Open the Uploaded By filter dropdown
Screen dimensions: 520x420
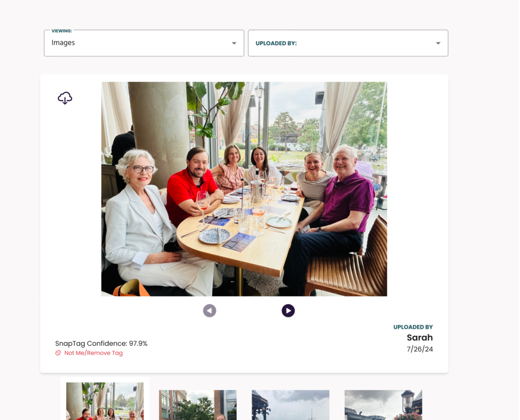point(348,43)
